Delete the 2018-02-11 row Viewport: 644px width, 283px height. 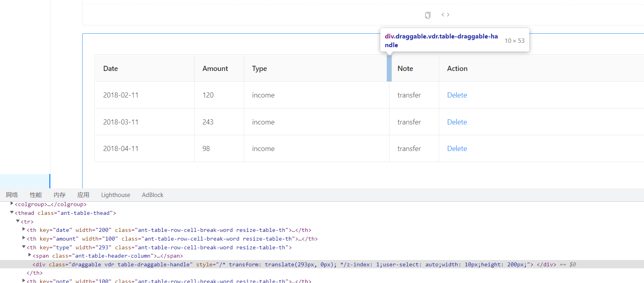(x=457, y=95)
